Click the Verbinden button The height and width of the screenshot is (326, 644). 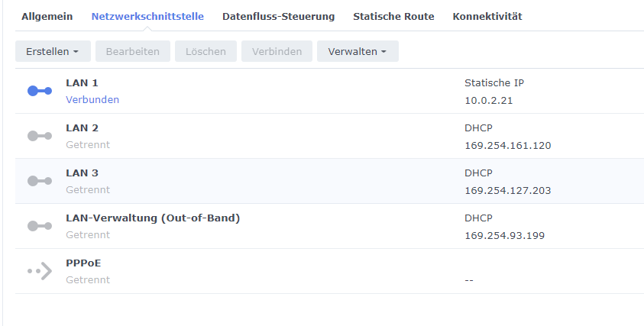pyautogui.click(x=277, y=51)
